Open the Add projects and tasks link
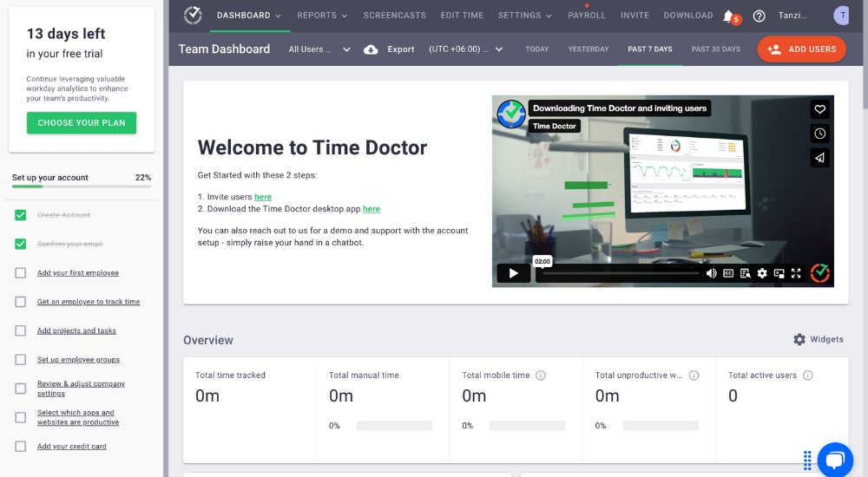 tap(76, 331)
